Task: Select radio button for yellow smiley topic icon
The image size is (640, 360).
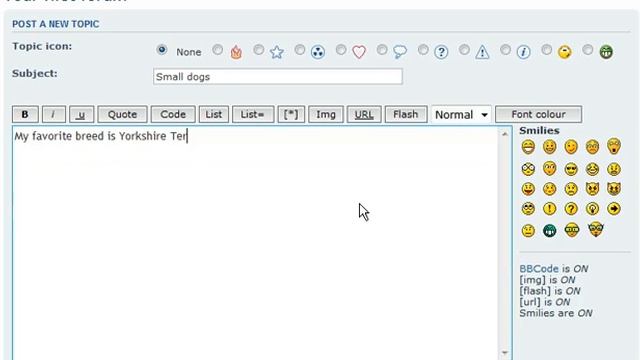Action: tap(547, 50)
